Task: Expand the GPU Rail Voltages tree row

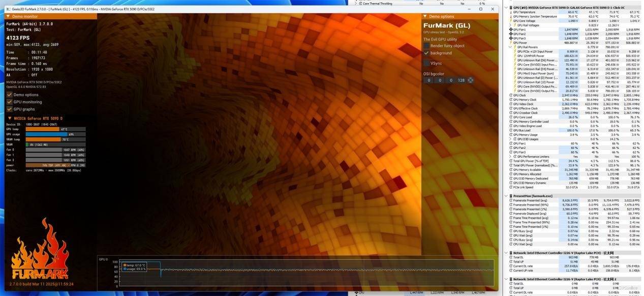Action: click(511, 25)
